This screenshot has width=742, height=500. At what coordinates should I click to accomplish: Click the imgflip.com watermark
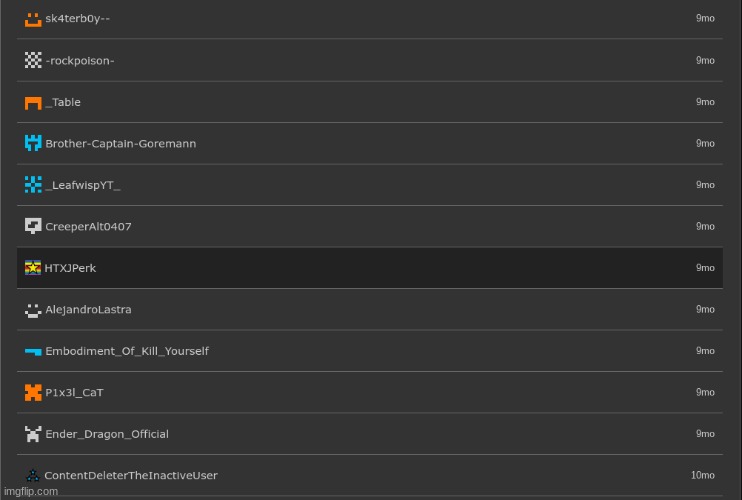(30, 491)
